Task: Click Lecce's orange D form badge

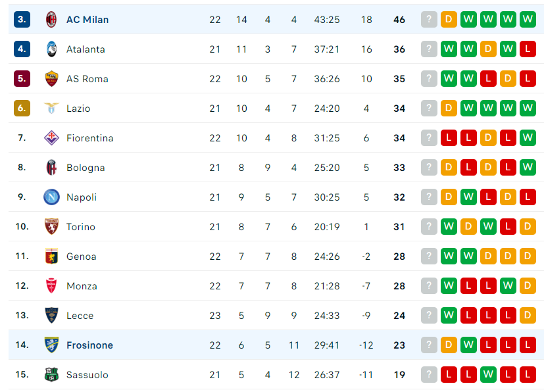Action: pos(528,315)
